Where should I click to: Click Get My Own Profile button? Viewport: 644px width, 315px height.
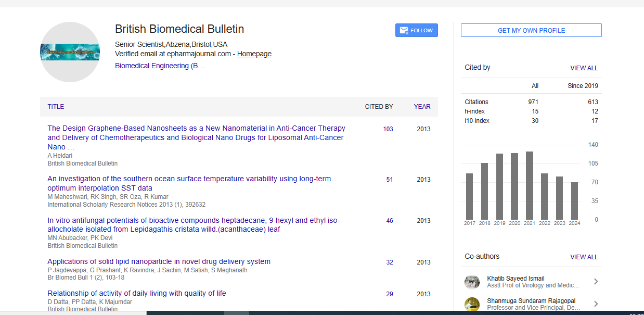pyautogui.click(x=531, y=31)
